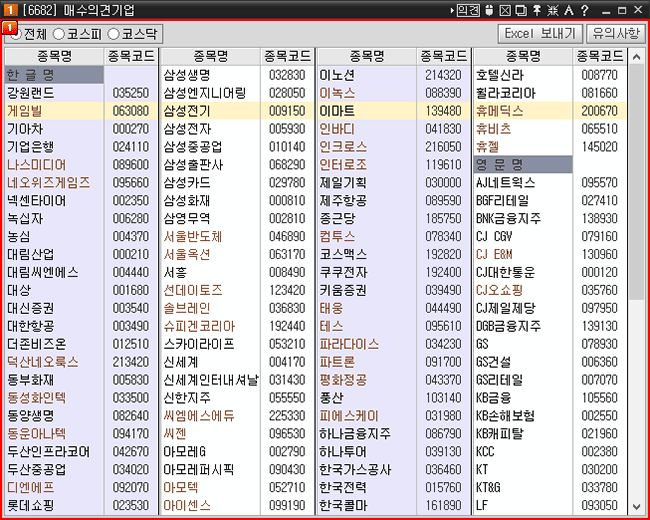Click the 슈피겐코리아 entry

tap(199, 326)
